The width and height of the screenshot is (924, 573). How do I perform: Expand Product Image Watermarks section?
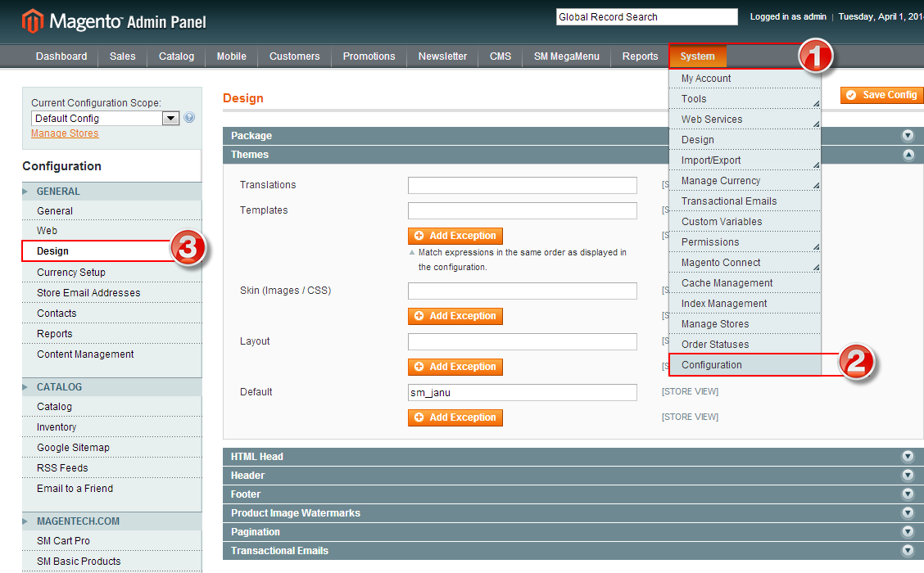coord(908,513)
